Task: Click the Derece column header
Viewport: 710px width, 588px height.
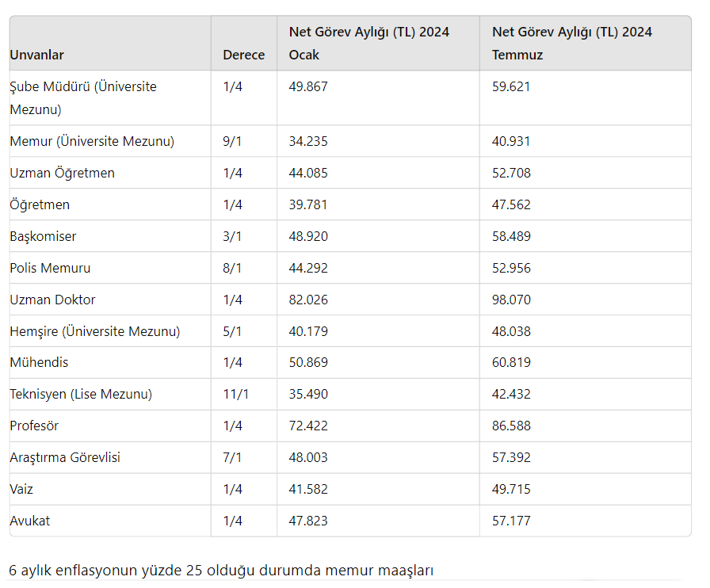Action: (x=243, y=55)
